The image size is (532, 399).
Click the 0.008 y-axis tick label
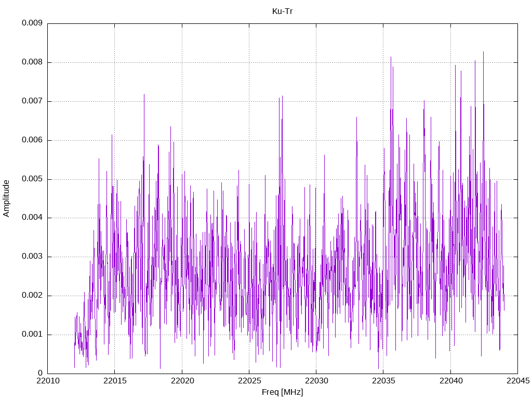coord(32,62)
